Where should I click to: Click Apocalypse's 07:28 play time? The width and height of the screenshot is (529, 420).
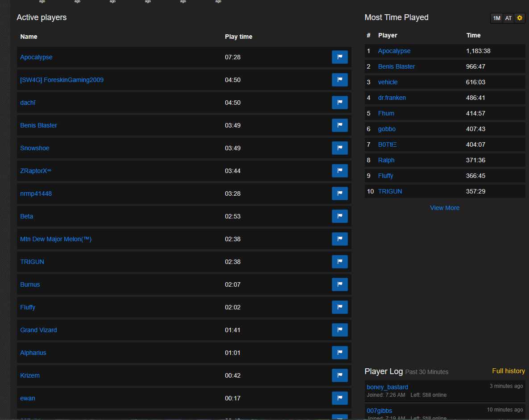[x=233, y=57]
